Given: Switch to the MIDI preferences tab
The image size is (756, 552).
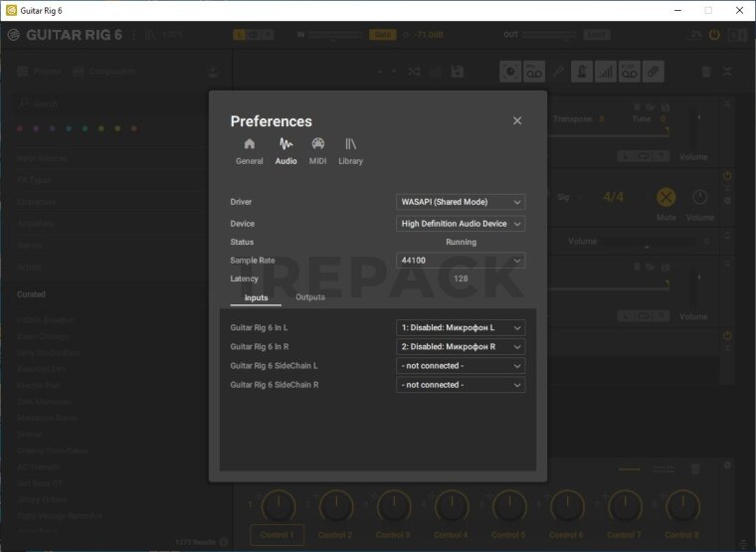Looking at the screenshot, I should [317, 150].
